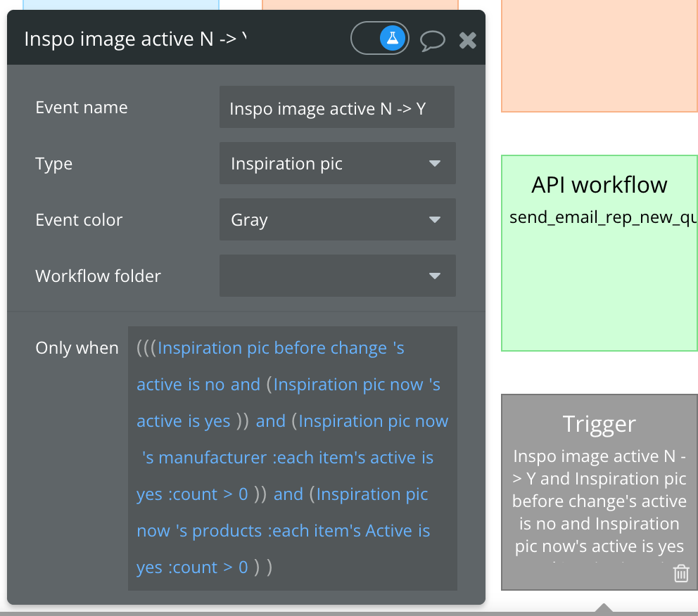This screenshot has width=698, height=616.
Task: Disable this event with the toggle switch
Action: [x=379, y=38]
